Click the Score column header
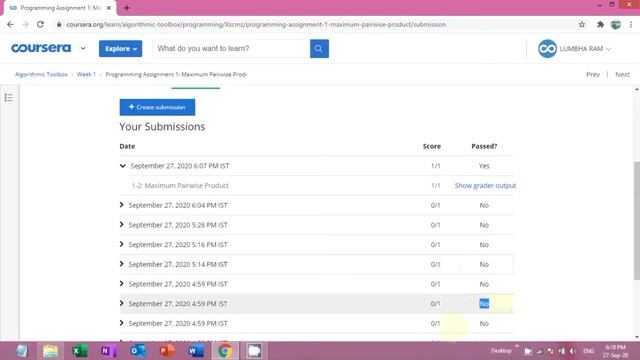This screenshot has height=360, width=640. click(x=431, y=146)
